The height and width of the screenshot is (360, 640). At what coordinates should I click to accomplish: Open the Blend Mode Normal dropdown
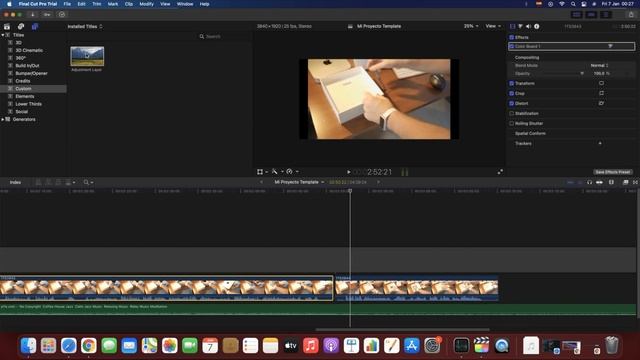point(599,65)
